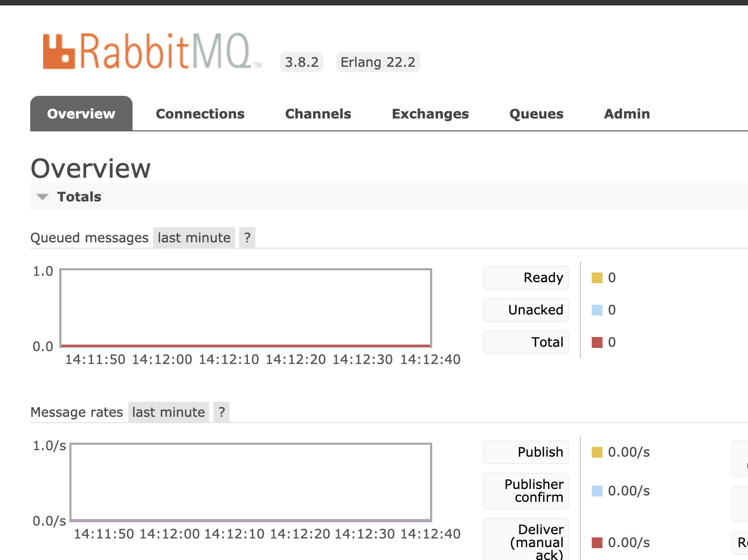The width and height of the screenshot is (748, 560).
Task: Select the Ready messages button
Action: 525,277
